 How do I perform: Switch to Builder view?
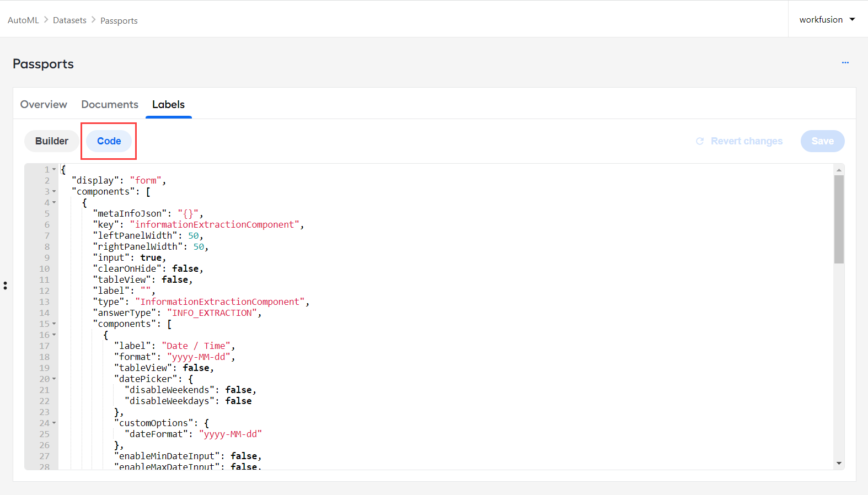(52, 141)
